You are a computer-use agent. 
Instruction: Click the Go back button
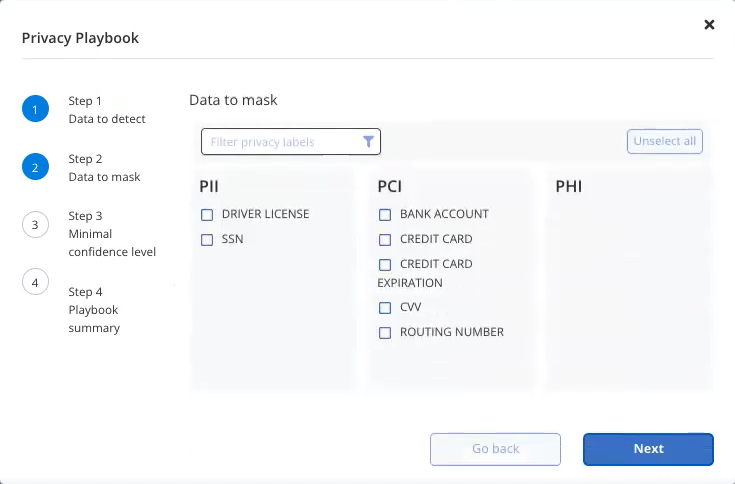click(495, 449)
